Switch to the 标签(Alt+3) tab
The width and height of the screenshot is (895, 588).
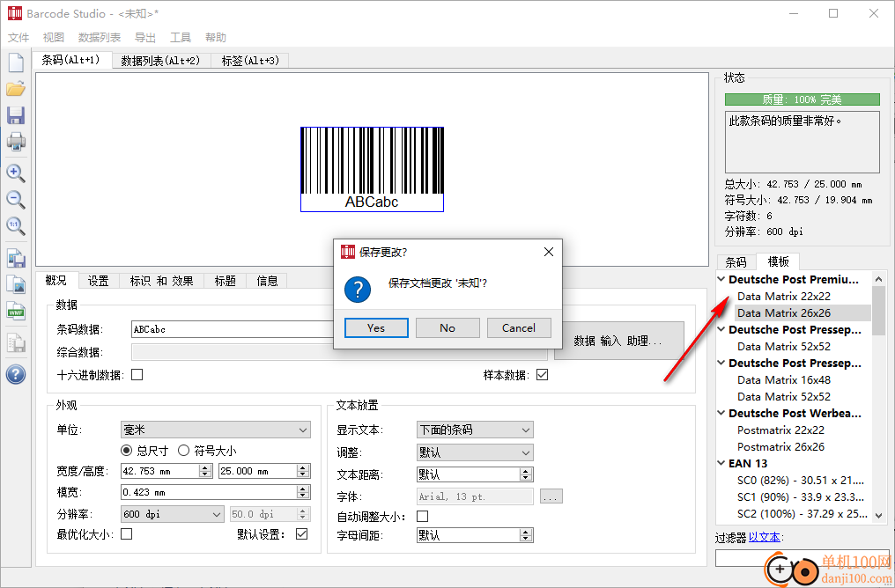tap(250, 61)
